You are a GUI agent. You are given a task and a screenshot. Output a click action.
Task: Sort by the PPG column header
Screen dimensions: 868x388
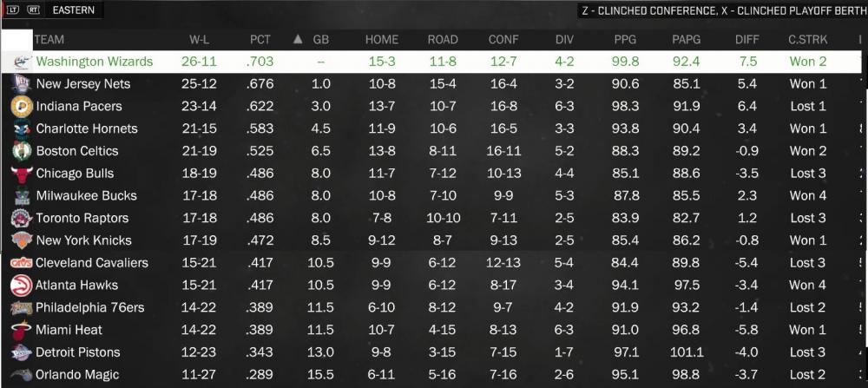(625, 40)
